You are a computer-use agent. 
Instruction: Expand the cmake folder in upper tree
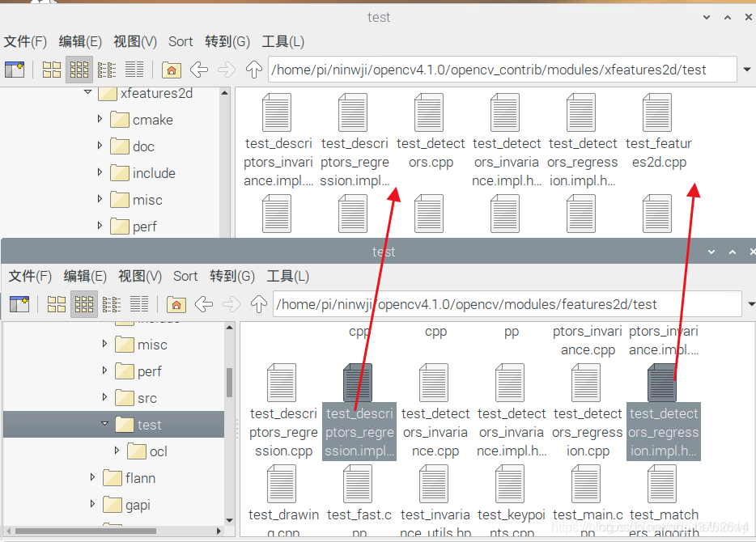coord(100,119)
